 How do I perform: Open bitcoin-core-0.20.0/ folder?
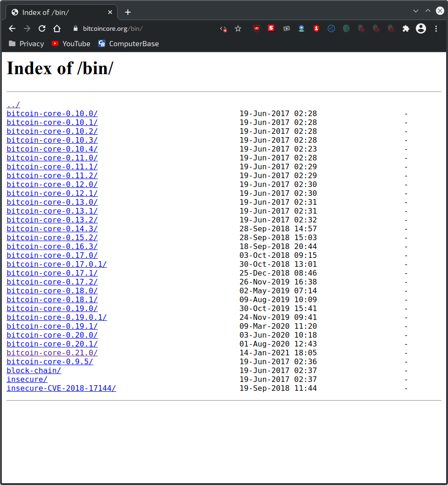52,335
